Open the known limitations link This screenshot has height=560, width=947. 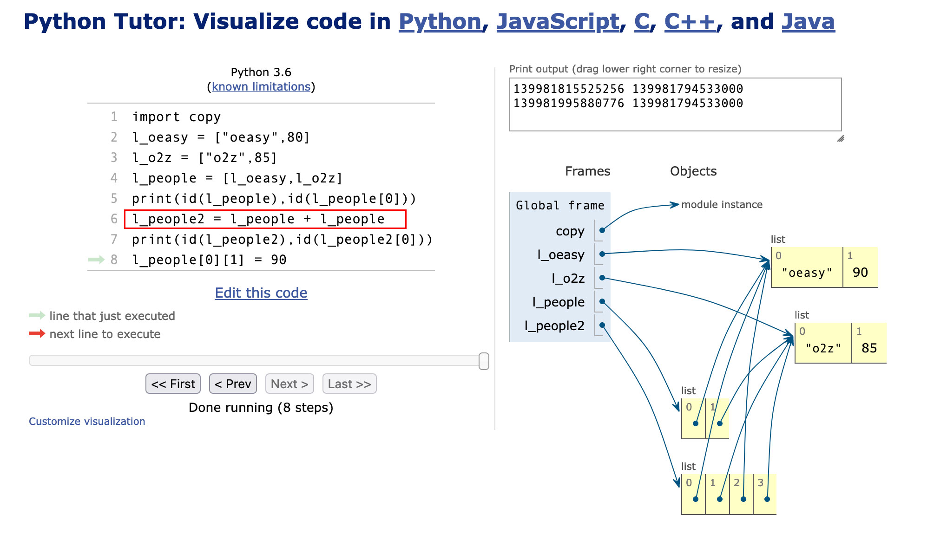click(261, 87)
